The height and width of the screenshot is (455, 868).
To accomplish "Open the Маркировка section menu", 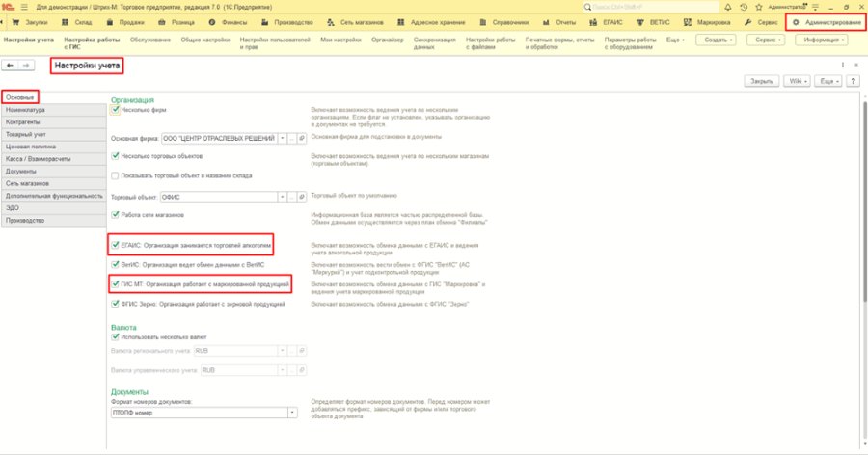I will (707, 23).
